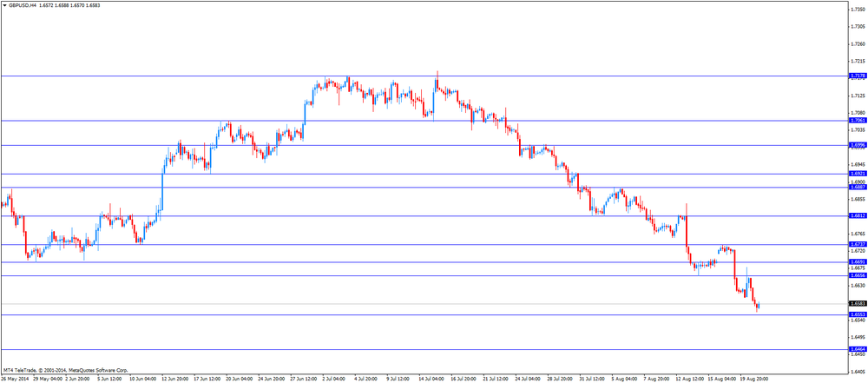Select the 1.6996 horizontal line price label

[858, 145]
